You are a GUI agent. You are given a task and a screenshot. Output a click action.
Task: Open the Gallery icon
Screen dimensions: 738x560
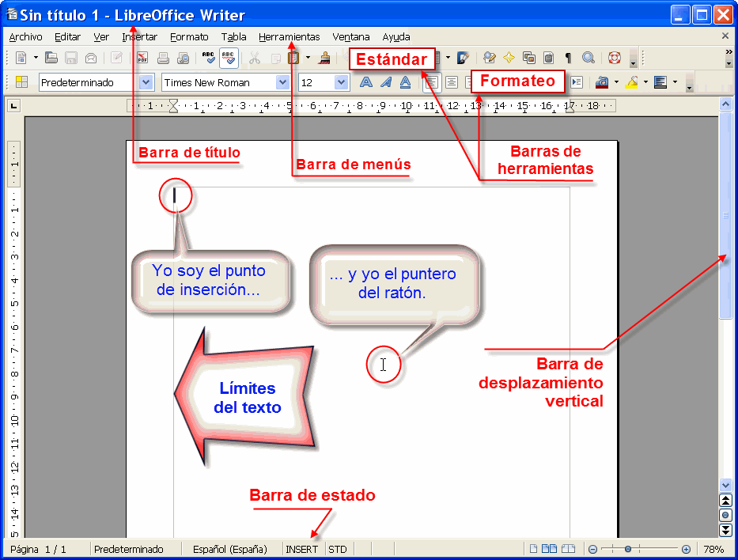pyautogui.click(x=529, y=58)
